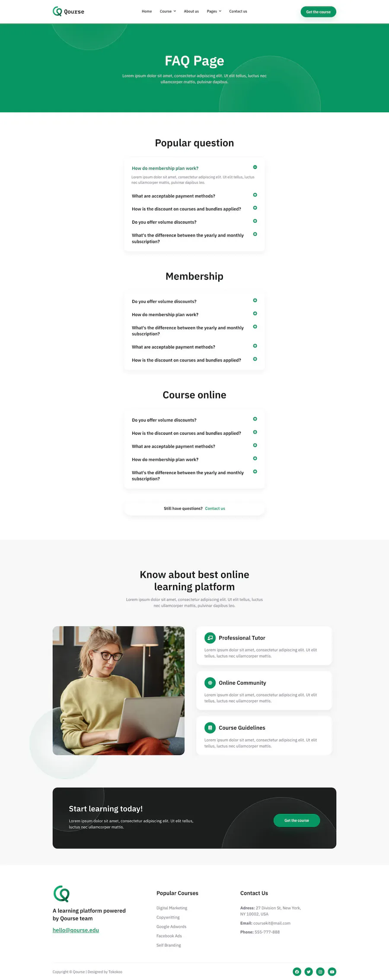Click the header 'Get the course' button
Image resolution: width=389 pixels, height=980 pixels.
click(319, 12)
